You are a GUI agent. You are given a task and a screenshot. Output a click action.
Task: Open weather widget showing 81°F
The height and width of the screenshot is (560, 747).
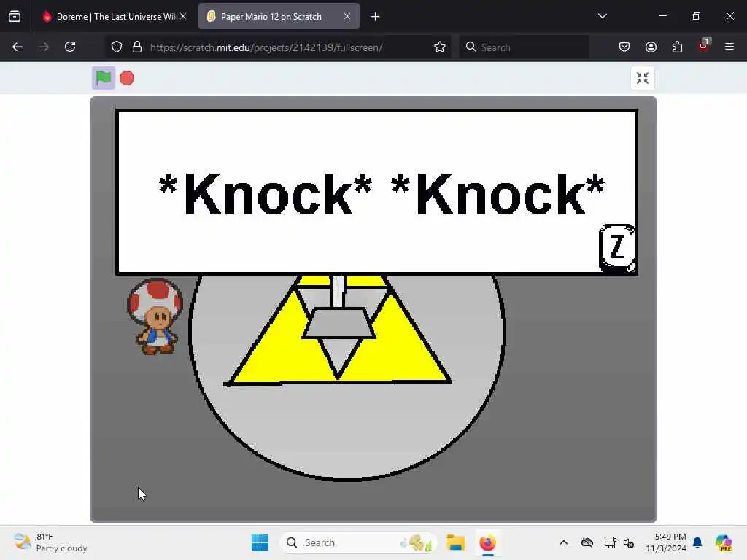pyautogui.click(x=50, y=542)
